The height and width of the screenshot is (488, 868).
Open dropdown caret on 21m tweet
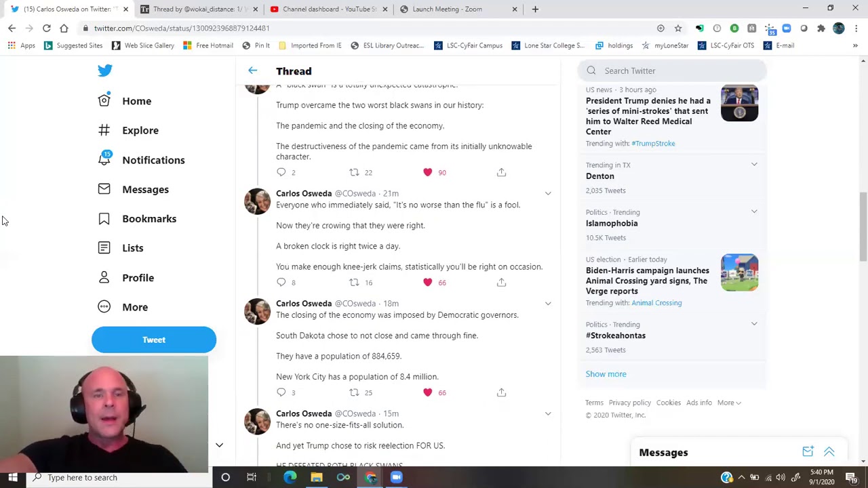[548, 193]
